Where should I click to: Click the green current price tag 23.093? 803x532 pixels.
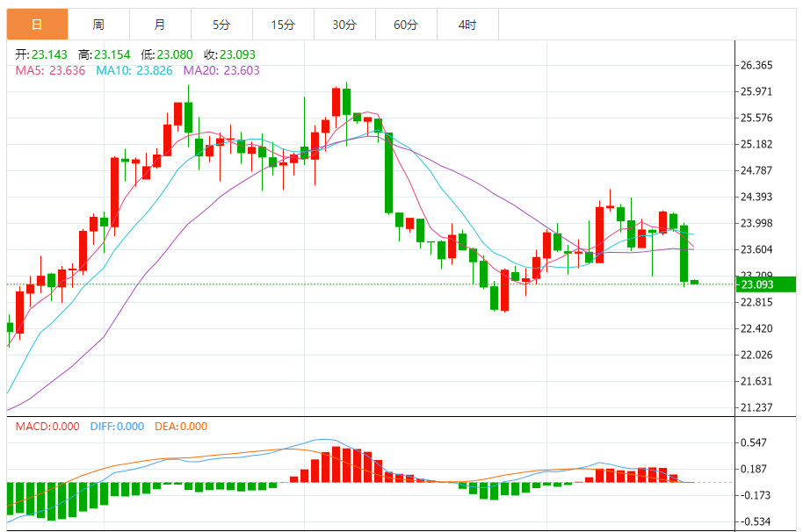pyautogui.click(x=766, y=284)
